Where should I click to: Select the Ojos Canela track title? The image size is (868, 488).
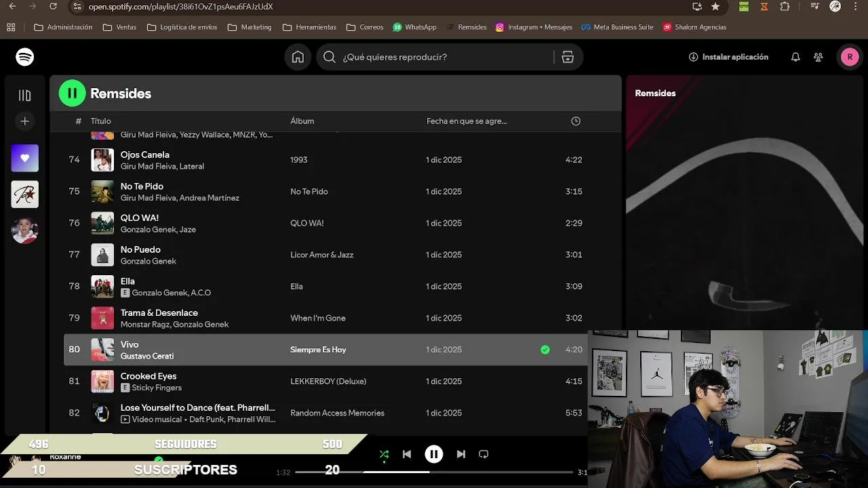[145, 155]
